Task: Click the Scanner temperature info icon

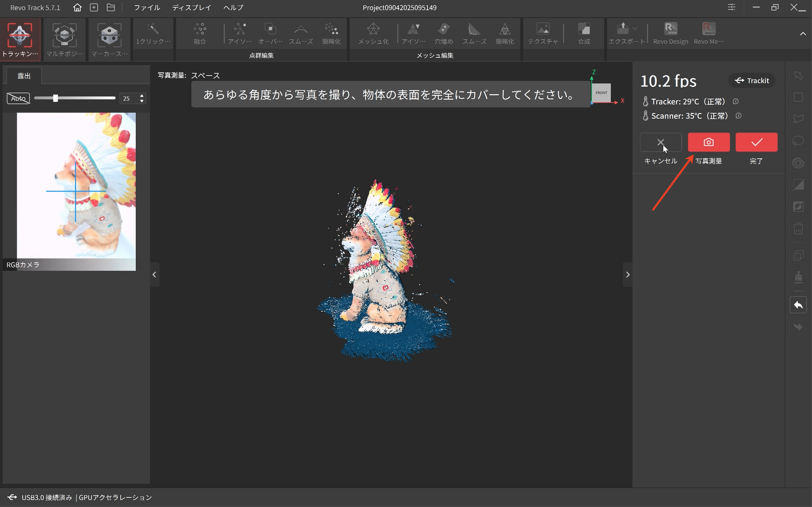Action: click(x=738, y=116)
